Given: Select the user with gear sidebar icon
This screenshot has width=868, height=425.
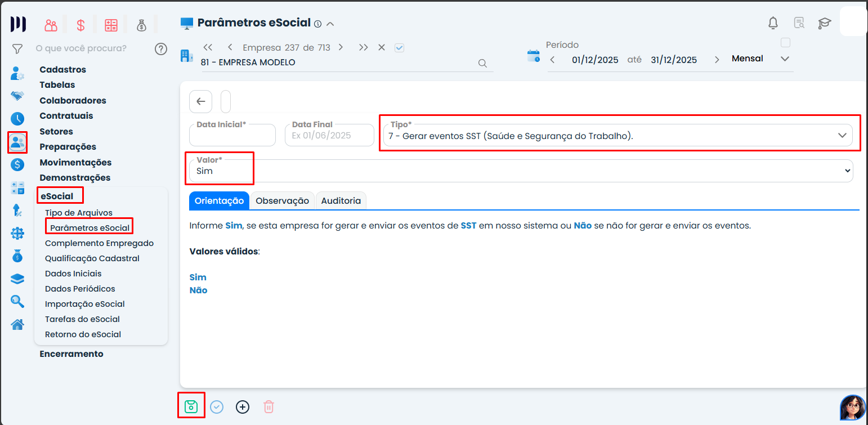Looking at the screenshot, I should coord(17,74).
